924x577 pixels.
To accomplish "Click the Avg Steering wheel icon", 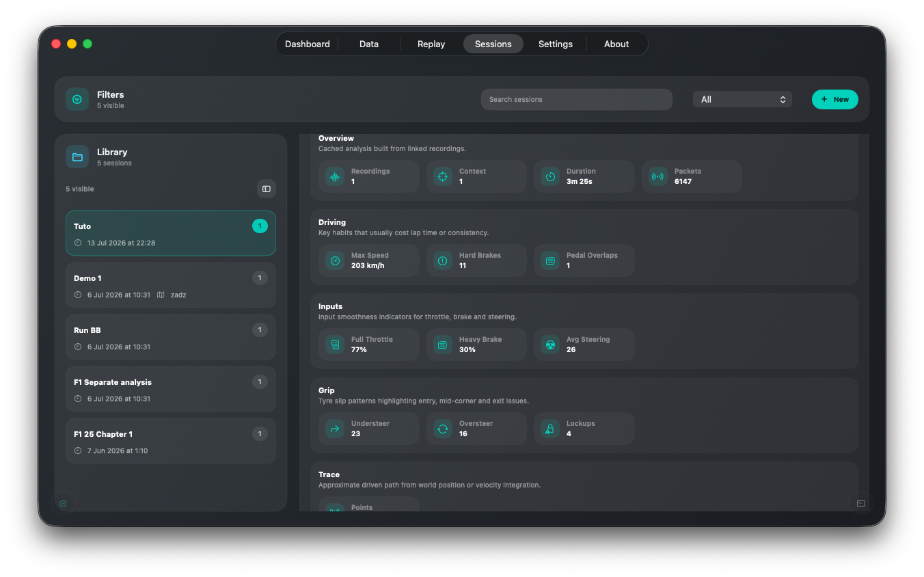I will click(x=550, y=345).
